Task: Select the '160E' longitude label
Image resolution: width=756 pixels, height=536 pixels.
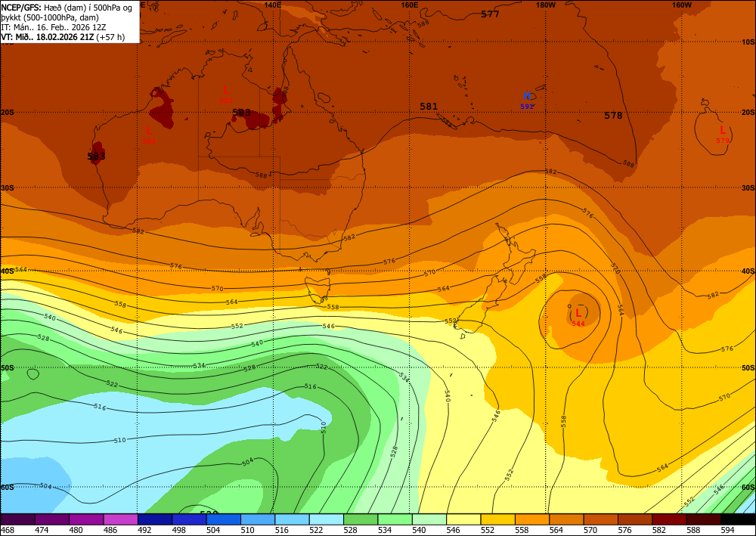Action: click(x=409, y=5)
